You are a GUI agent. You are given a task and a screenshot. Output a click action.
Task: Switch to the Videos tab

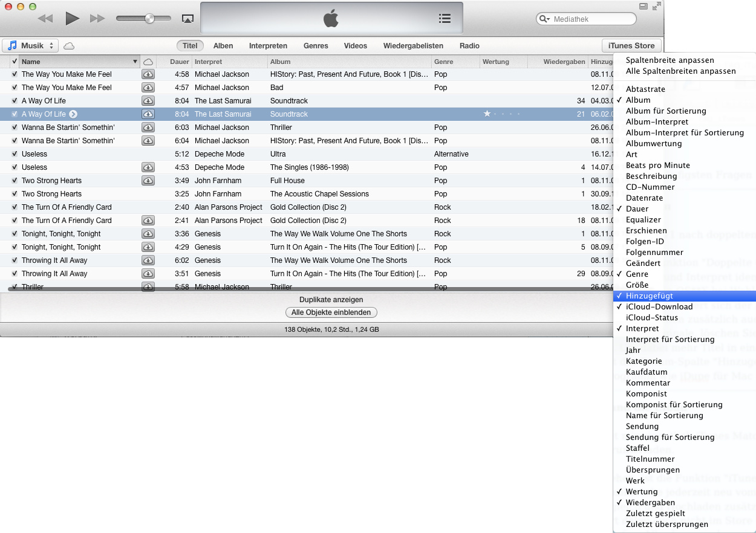point(356,45)
